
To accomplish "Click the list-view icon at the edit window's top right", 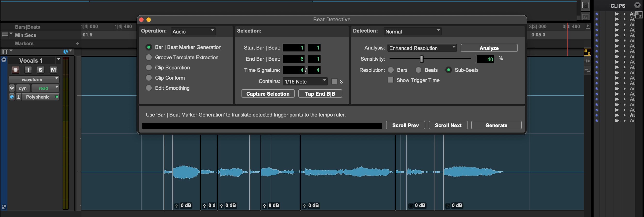I will coord(585,5).
